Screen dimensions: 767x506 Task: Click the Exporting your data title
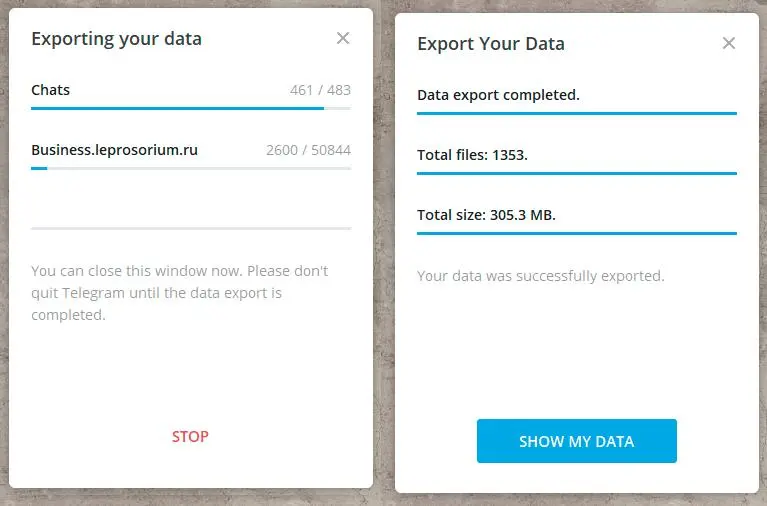coord(116,39)
